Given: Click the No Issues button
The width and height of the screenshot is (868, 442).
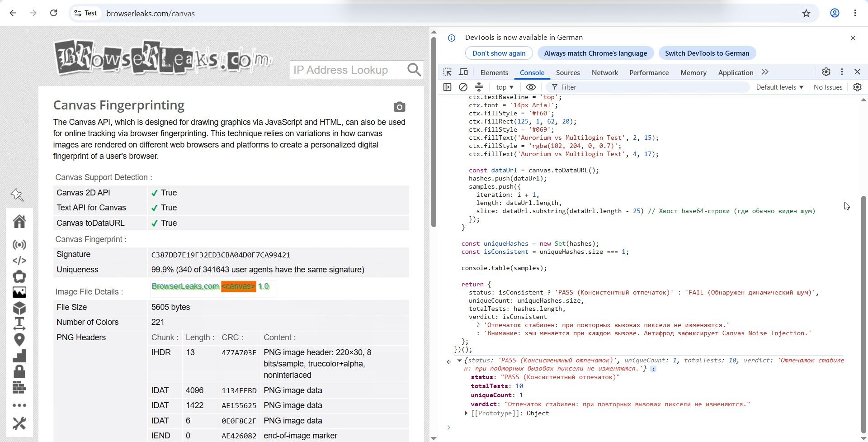Looking at the screenshot, I should pos(828,87).
